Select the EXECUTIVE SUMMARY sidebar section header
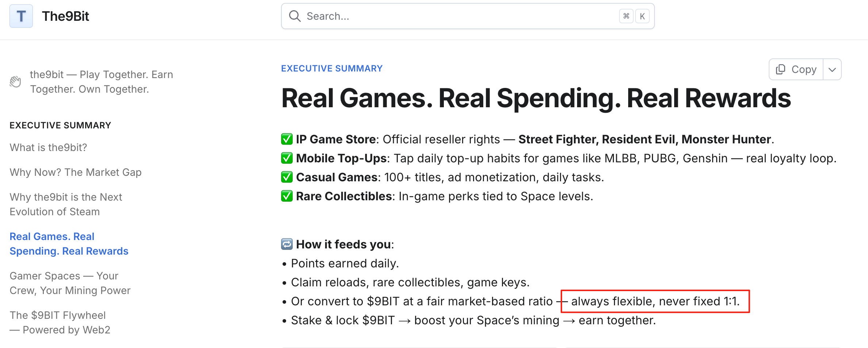The height and width of the screenshot is (348, 868). (x=60, y=125)
